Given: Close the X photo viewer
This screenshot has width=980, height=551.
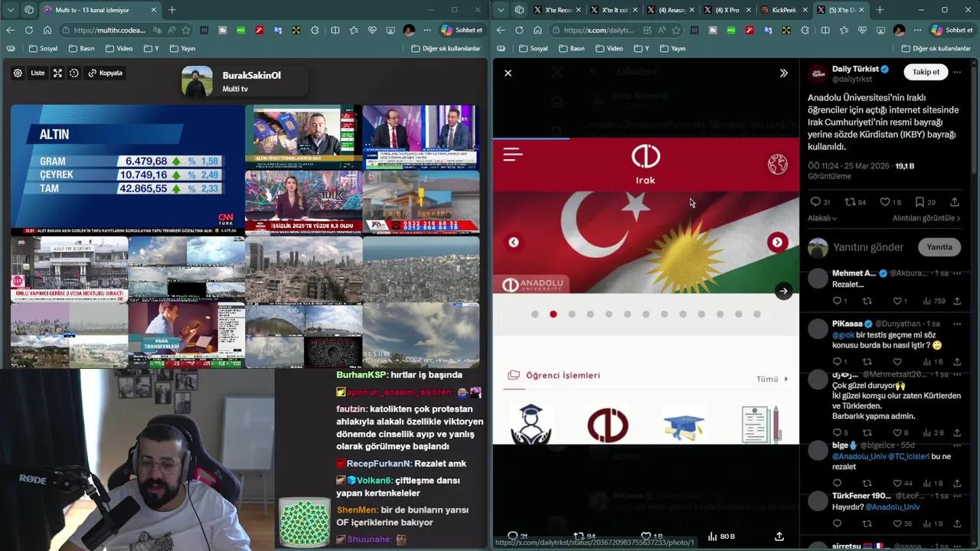Looking at the screenshot, I should pyautogui.click(x=508, y=73).
